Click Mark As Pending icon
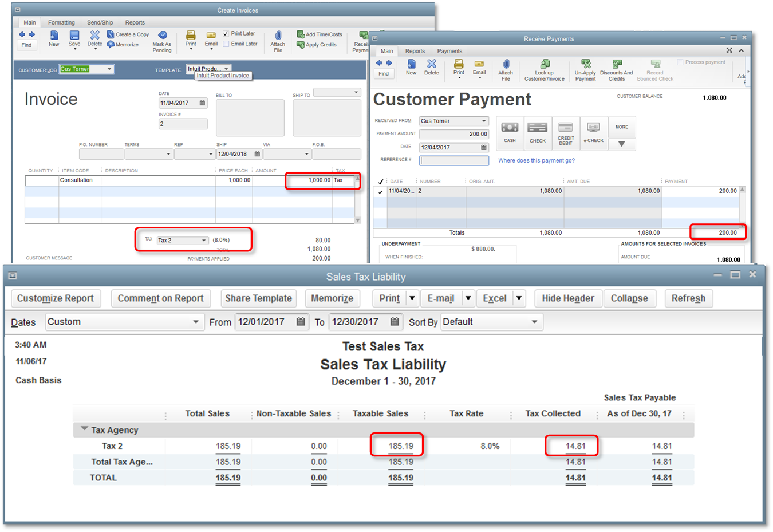 163,36
